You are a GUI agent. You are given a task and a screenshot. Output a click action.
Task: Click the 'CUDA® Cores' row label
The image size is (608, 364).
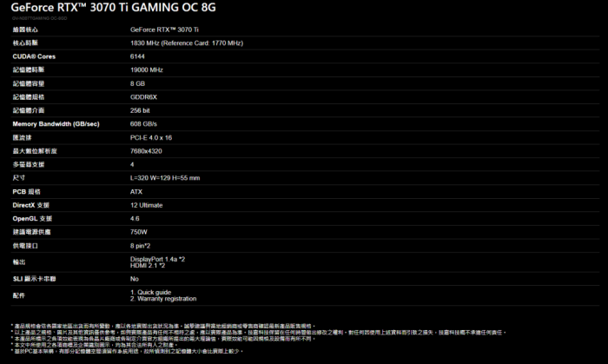pyautogui.click(x=34, y=56)
